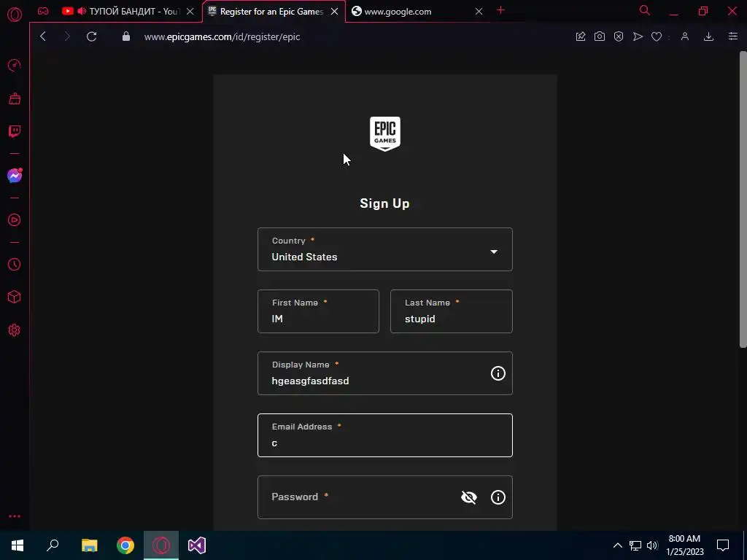
Task: Close the Epic Games register tab
Action: pyautogui.click(x=334, y=12)
